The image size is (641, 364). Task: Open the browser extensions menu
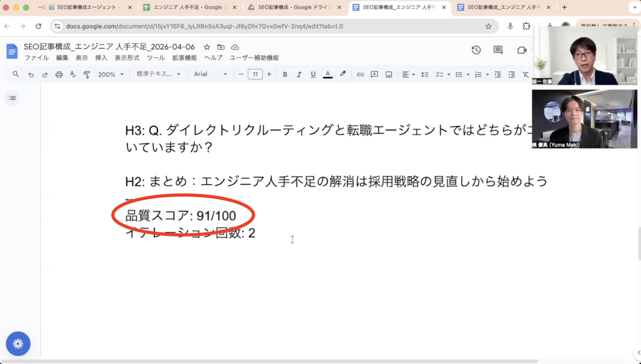click(x=526, y=26)
